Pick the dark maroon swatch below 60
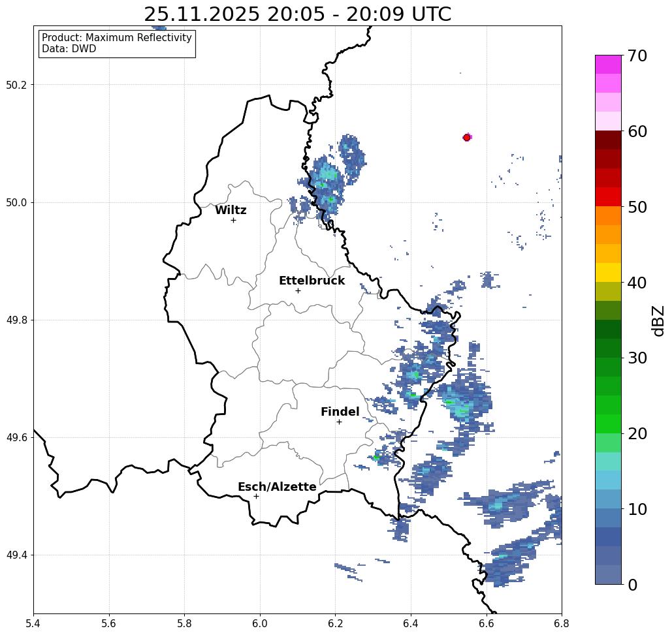The height and width of the screenshot is (635, 672). tap(608, 140)
